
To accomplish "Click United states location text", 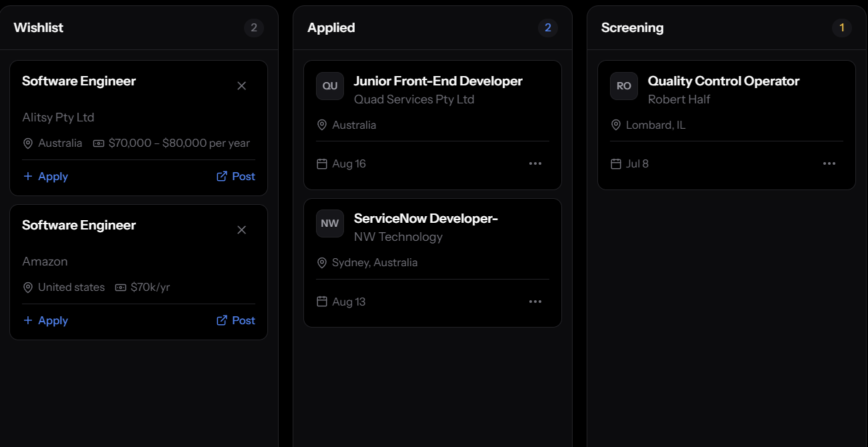I will (71, 288).
